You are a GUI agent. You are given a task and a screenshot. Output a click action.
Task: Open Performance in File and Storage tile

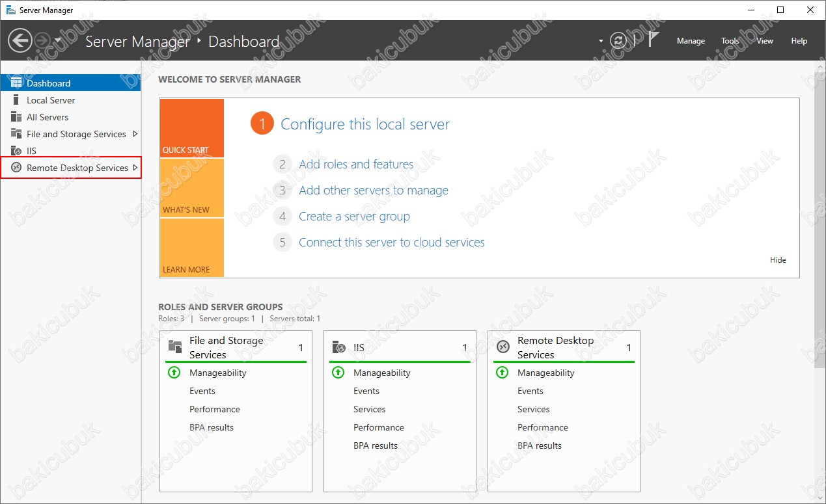(215, 409)
